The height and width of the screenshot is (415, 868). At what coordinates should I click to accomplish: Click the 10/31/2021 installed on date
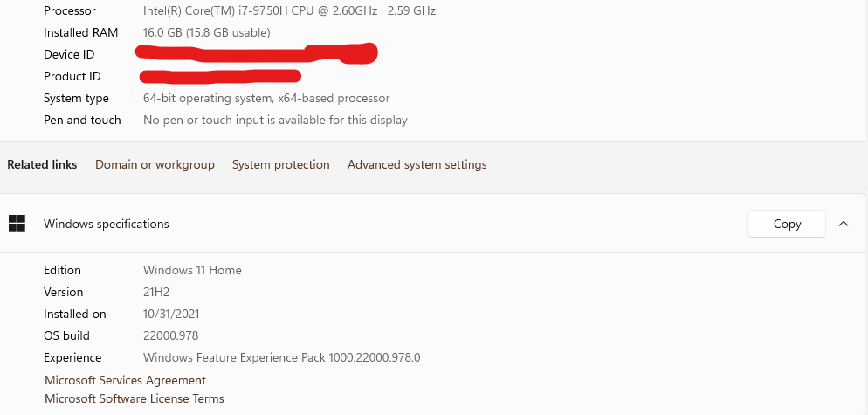coord(173,314)
